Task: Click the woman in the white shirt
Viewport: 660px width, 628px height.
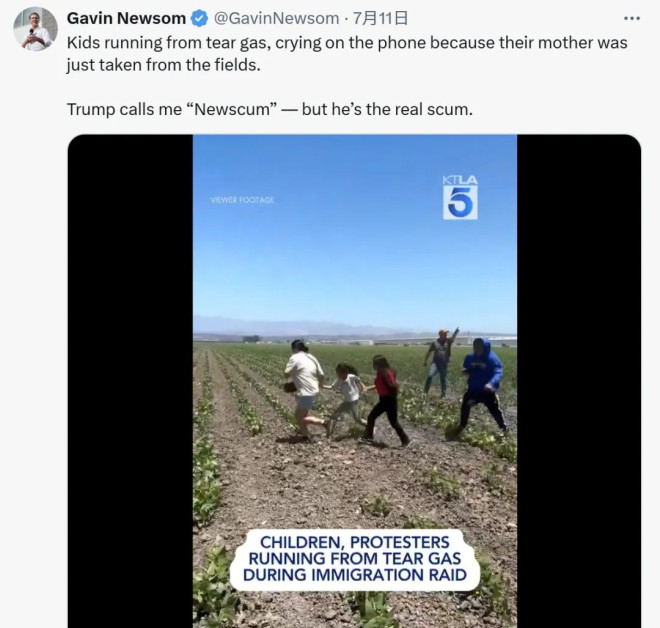Action: pyautogui.click(x=304, y=389)
